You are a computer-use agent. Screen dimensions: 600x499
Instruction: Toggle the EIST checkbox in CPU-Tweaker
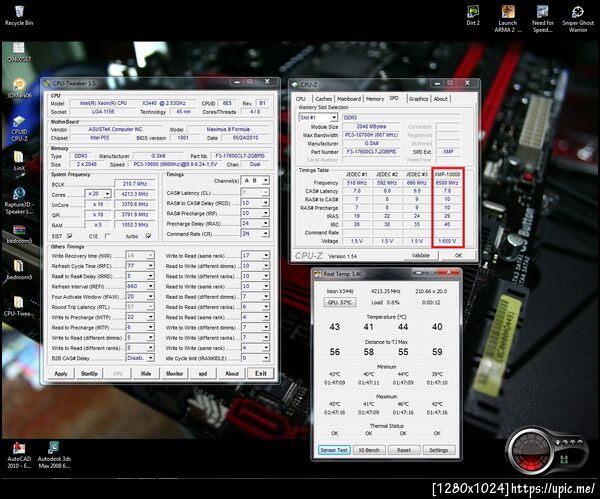[70, 236]
